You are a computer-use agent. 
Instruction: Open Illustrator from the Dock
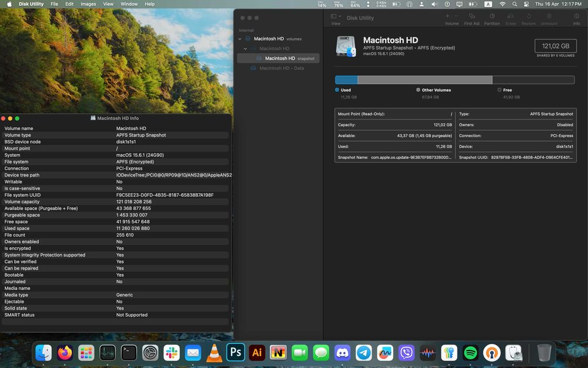point(257,353)
